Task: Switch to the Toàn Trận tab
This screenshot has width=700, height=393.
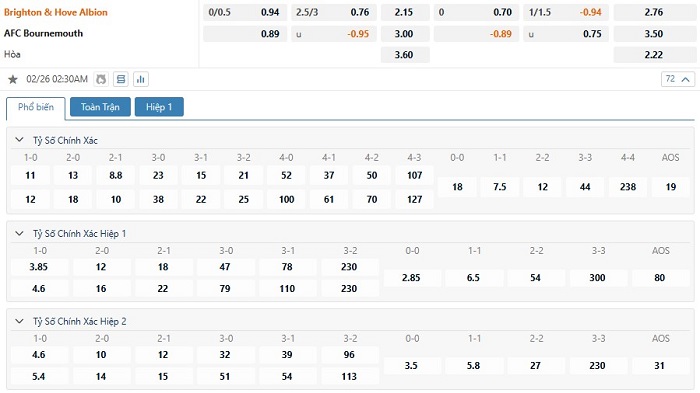Action: (100, 107)
